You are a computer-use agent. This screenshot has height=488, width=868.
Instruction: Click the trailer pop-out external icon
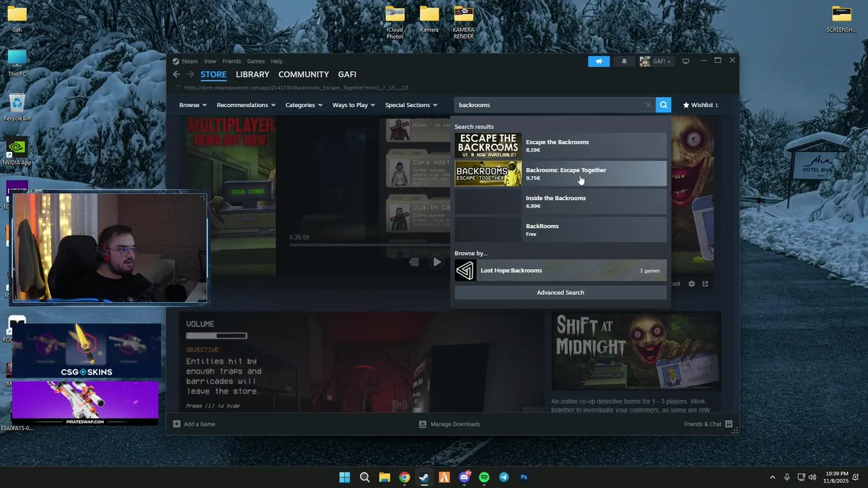705,284
